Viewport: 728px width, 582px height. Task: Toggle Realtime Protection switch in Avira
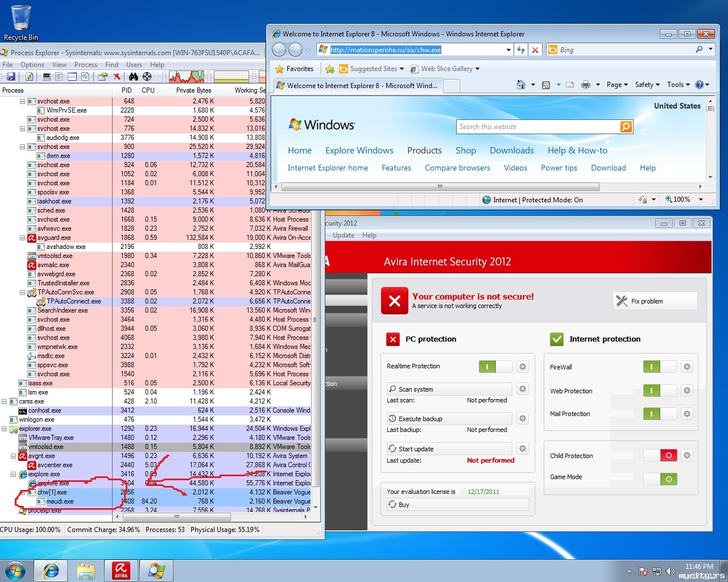point(496,367)
